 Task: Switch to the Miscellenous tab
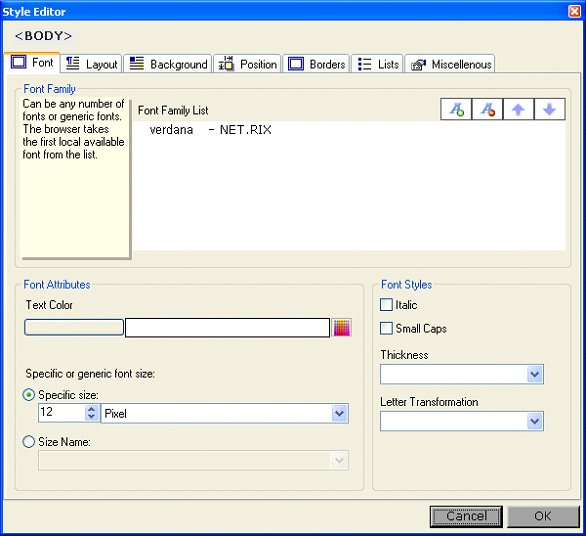pos(450,64)
